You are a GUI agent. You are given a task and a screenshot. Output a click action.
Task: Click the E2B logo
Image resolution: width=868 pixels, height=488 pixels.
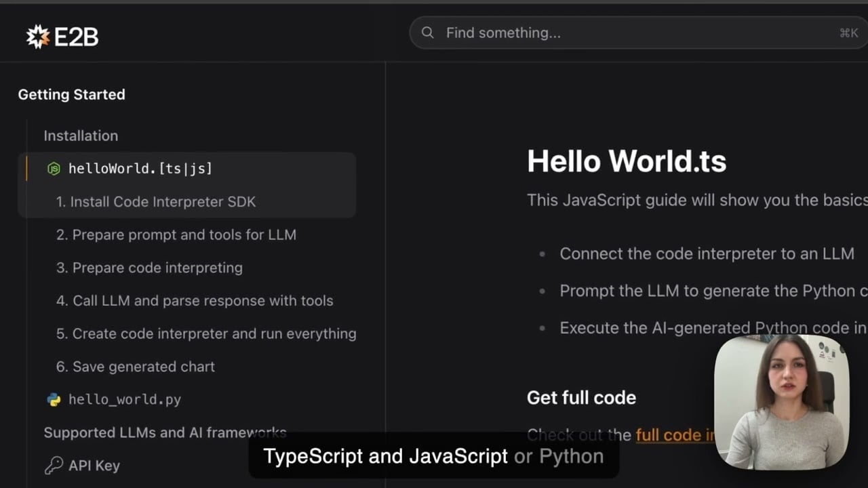point(62,37)
